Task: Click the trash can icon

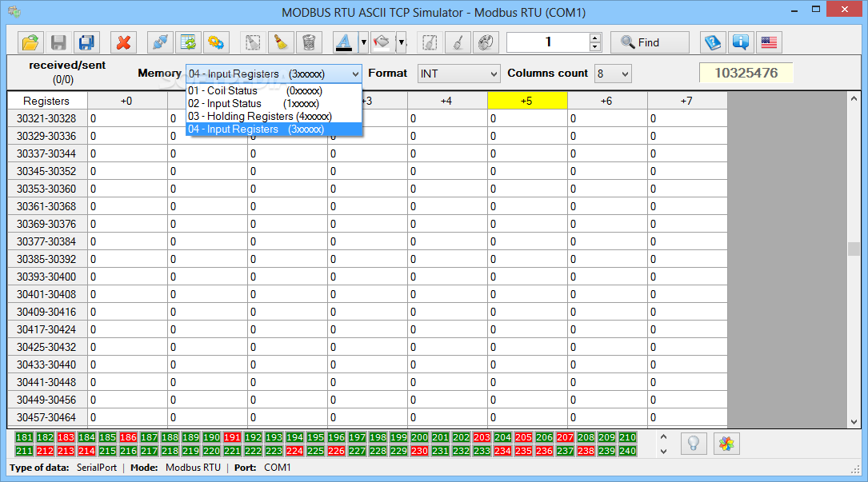Action: (309, 42)
